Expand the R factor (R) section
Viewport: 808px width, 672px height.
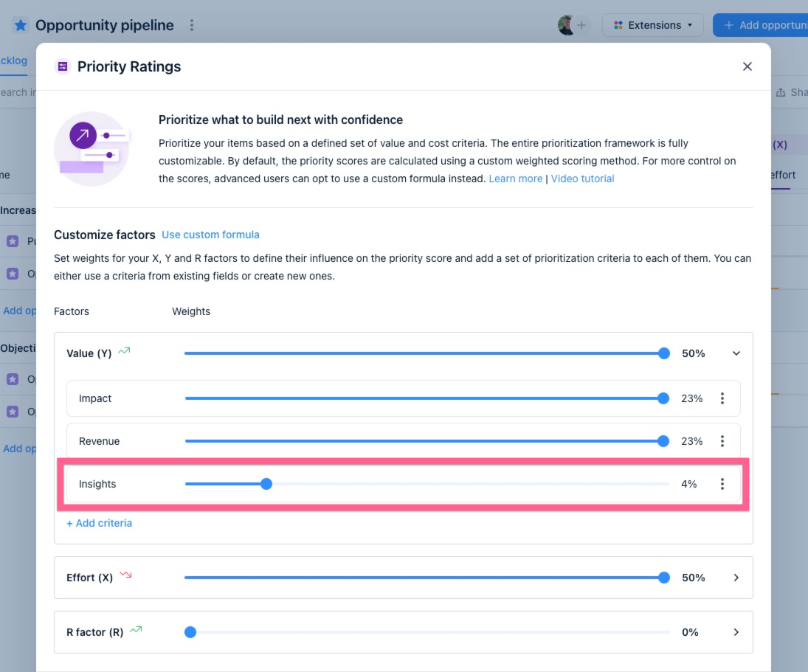736,632
